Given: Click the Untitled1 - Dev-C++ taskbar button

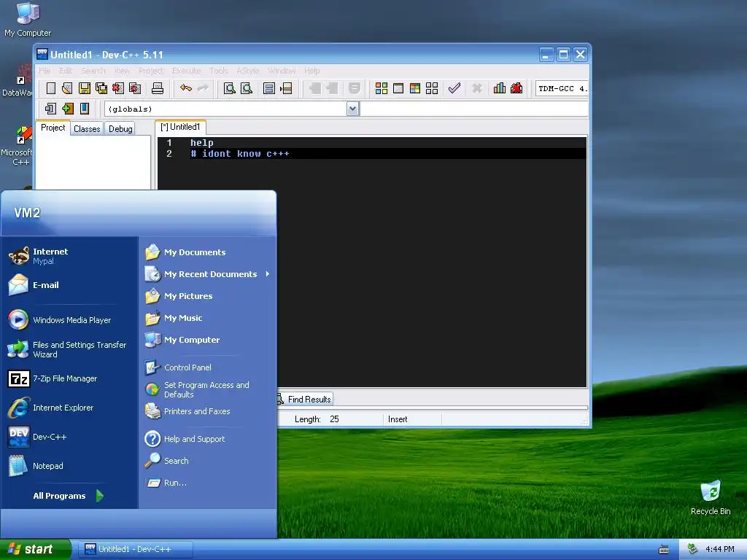Looking at the screenshot, I should pos(136,549).
